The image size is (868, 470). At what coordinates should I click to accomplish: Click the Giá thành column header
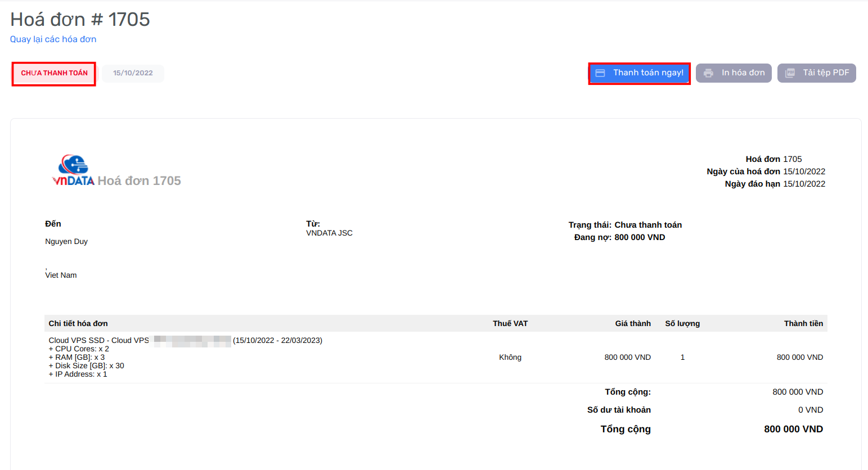[x=632, y=323]
